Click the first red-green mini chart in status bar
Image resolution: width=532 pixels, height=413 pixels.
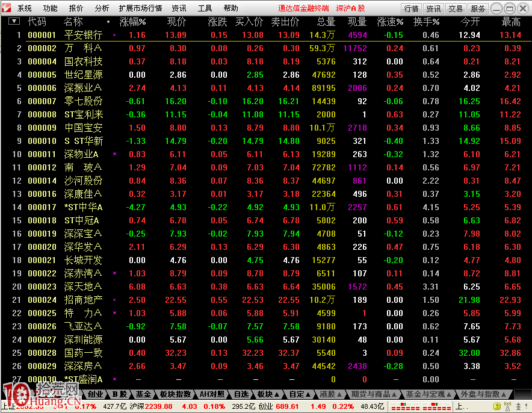(405, 406)
